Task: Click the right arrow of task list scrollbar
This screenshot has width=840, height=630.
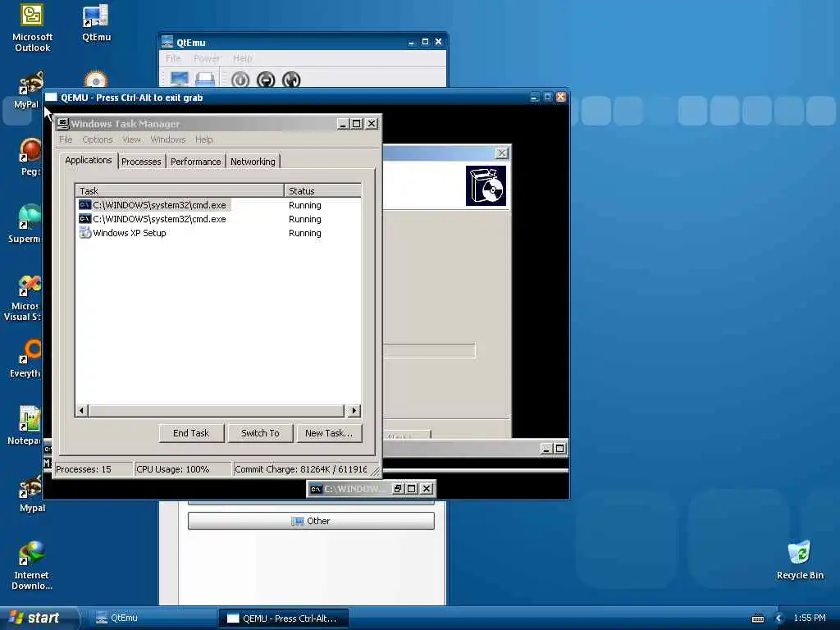Action: tap(354, 411)
